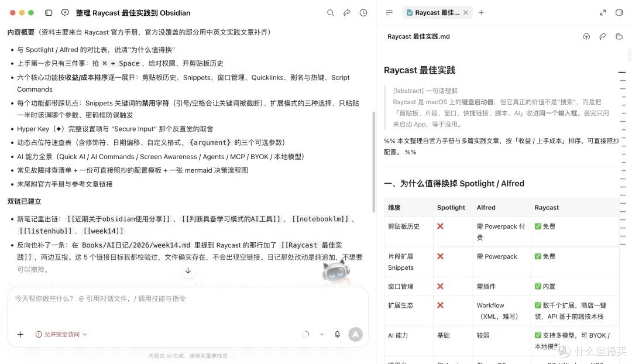The image size is (632, 364).
Task: Click the robot mascot avatar
Action: click(x=336, y=272)
